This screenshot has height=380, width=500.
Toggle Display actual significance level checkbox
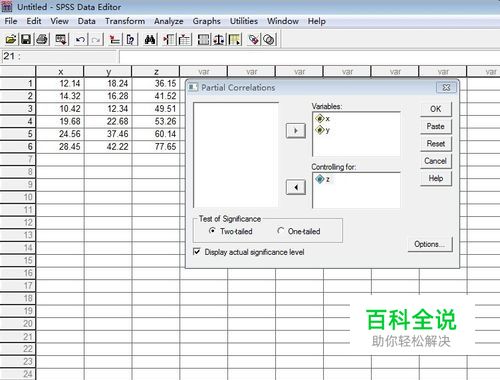[x=197, y=252]
